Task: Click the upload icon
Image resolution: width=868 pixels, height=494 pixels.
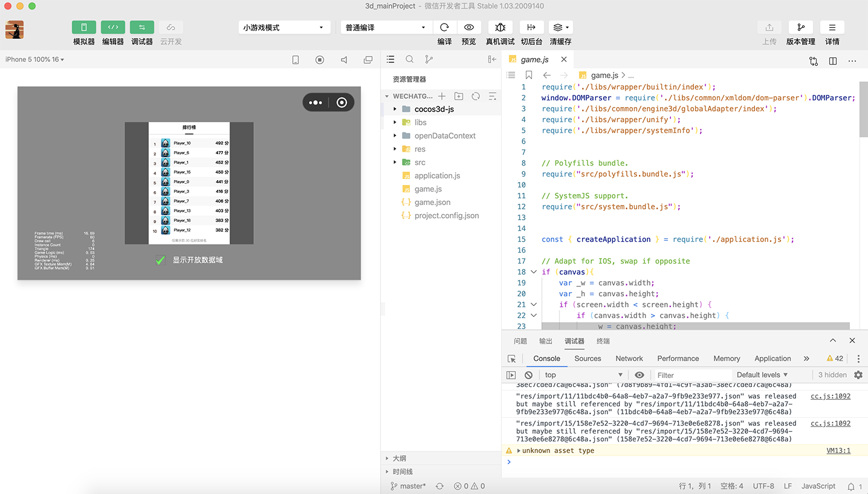Action: [769, 27]
